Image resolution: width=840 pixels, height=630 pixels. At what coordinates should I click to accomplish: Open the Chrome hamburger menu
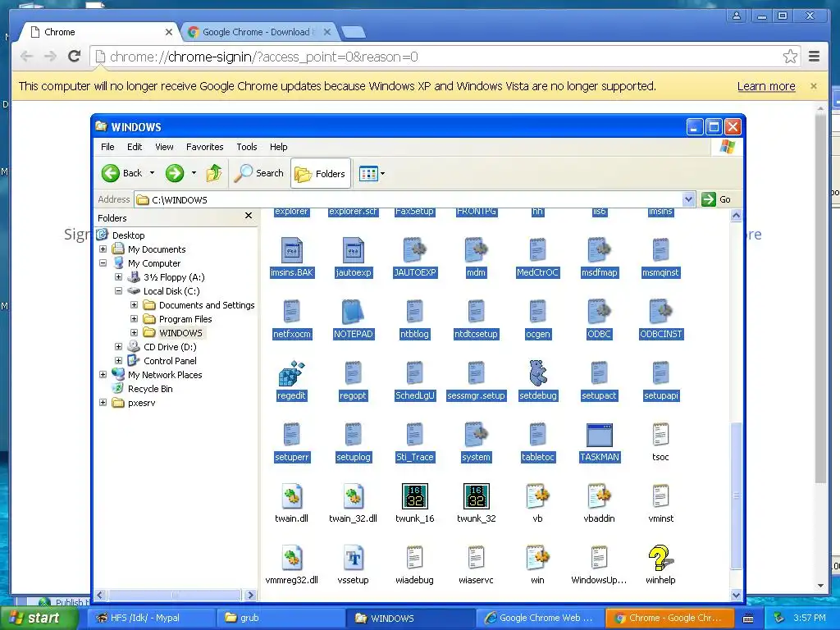pos(814,57)
